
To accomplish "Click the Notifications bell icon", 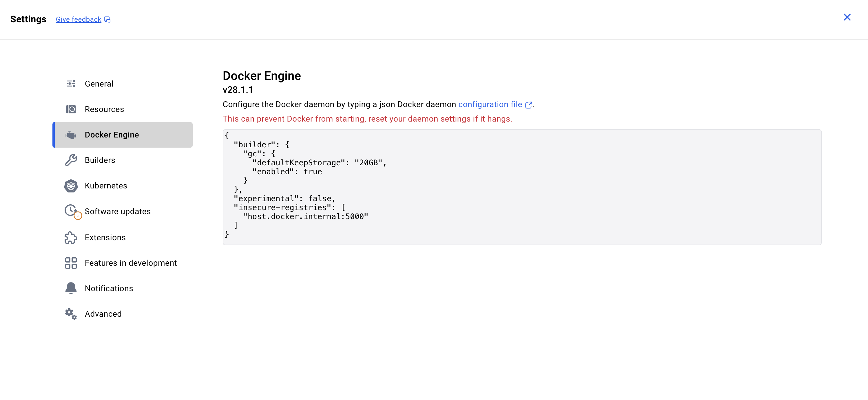I will [71, 288].
